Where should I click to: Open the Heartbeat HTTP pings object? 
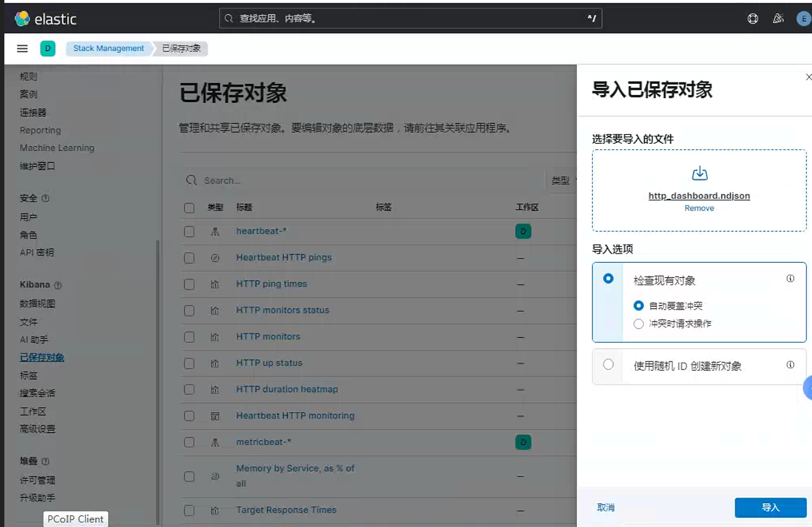(284, 257)
